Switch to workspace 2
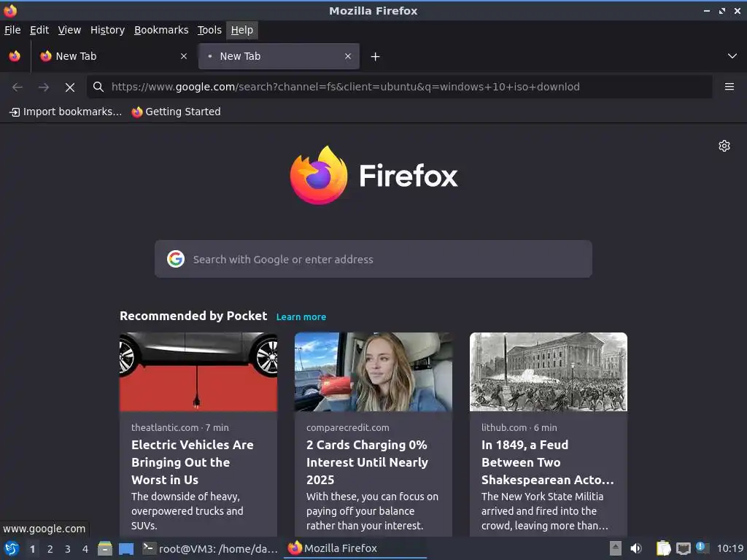The image size is (747, 560). click(x=50, y=549)
